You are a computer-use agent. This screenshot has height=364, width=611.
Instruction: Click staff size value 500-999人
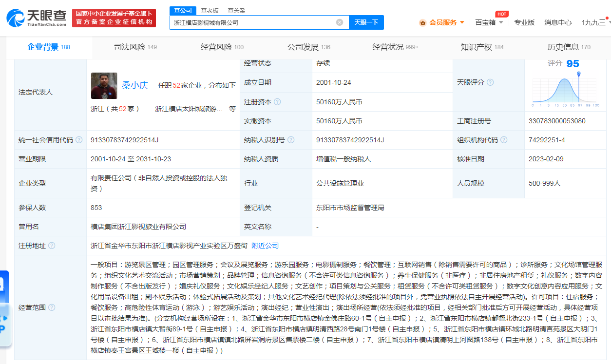point(545,183)
